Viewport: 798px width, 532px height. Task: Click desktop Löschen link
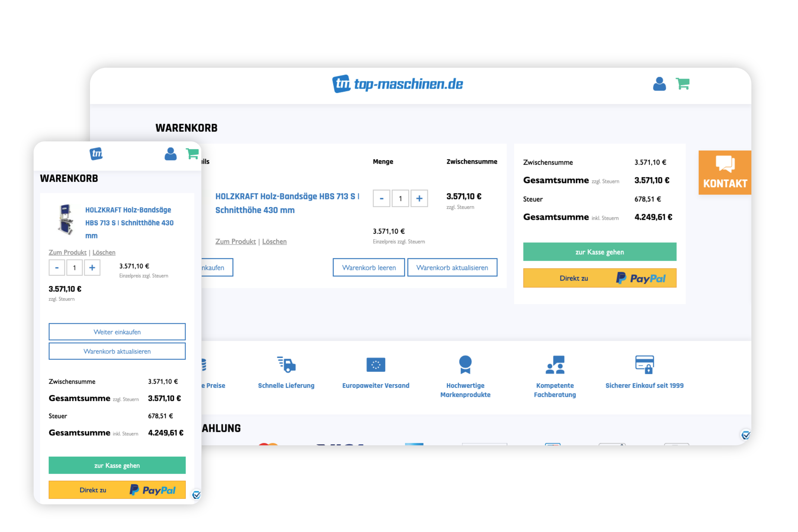click(x=274, y=242)
